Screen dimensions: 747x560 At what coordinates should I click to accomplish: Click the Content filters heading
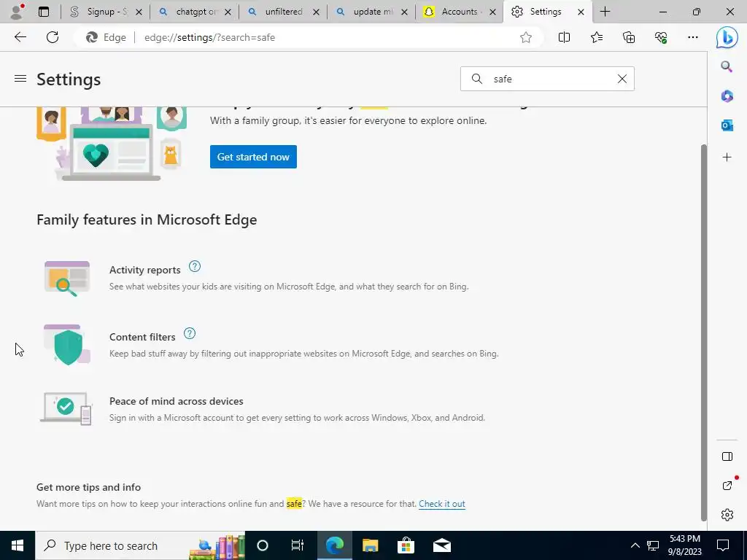click(142, 337)
